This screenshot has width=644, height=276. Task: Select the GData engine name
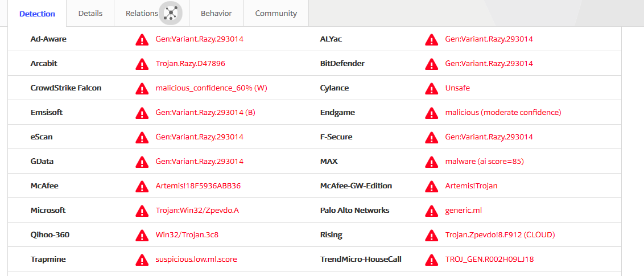[42, 162]
